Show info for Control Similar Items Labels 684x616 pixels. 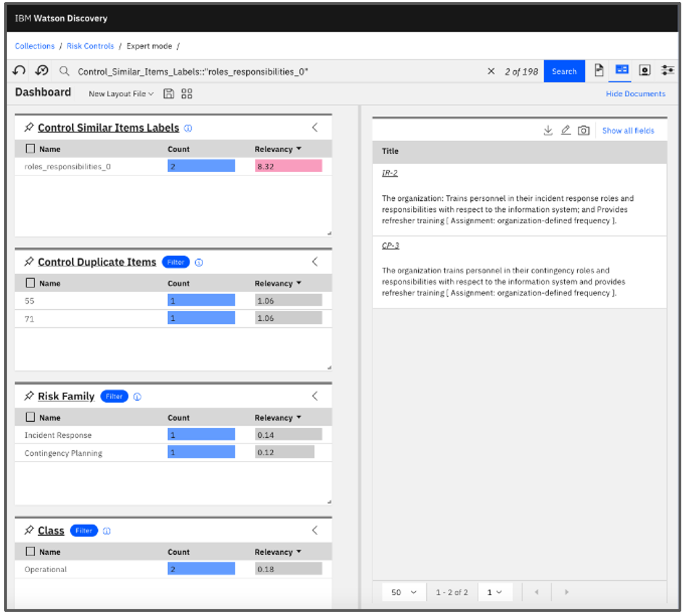188,128
